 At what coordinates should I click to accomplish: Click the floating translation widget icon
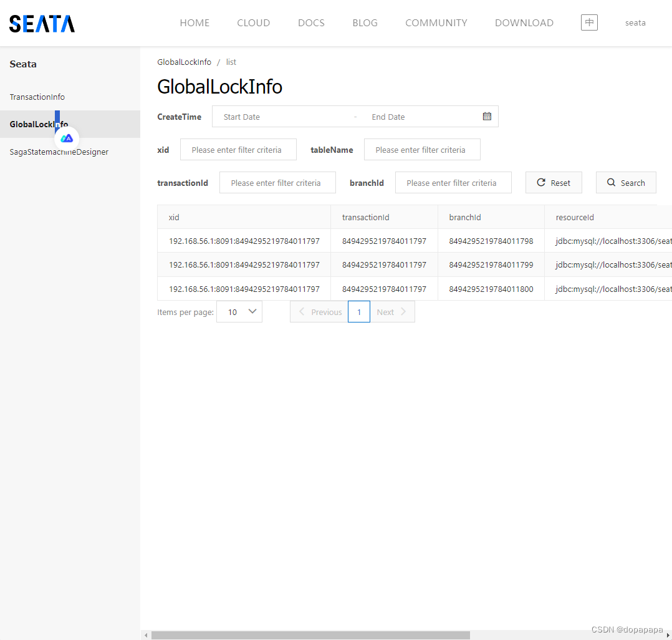tap(67, 138)
